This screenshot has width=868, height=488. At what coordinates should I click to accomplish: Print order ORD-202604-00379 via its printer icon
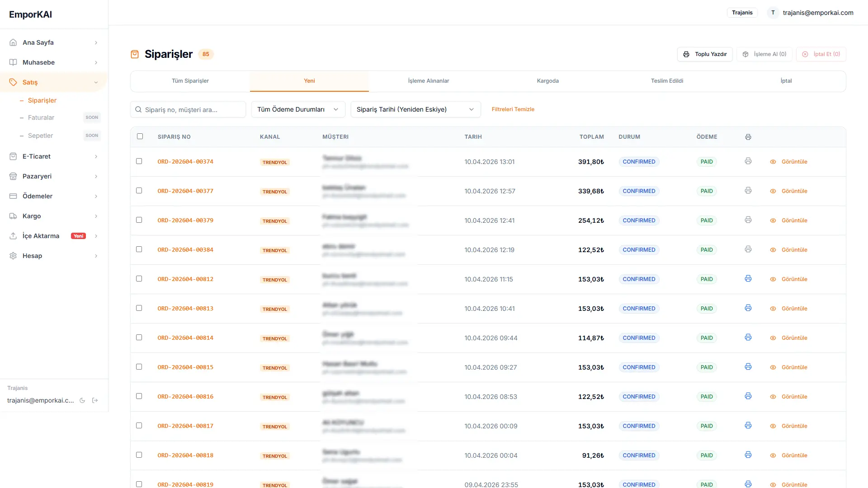tap(748, 220)
